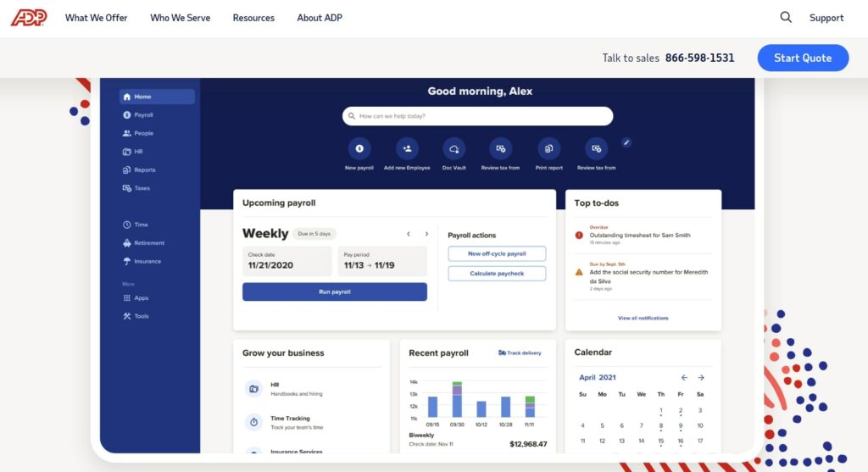Viewport: 868px width, 472px height.
Task: Click the Track delivery link
Action: (520, 353)
